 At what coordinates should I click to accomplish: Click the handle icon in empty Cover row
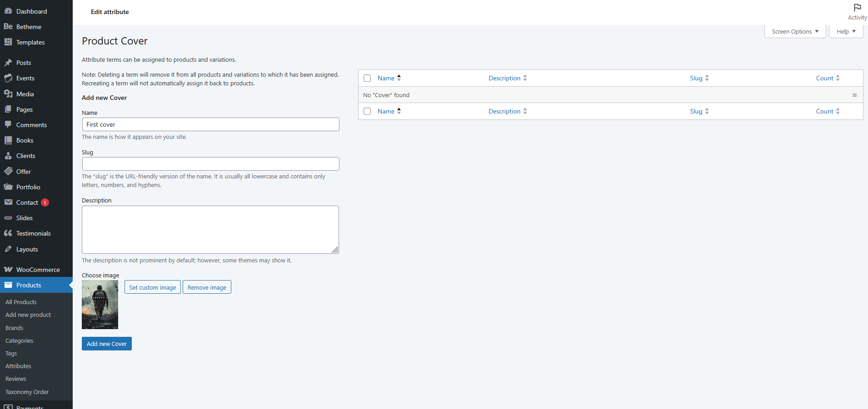pos(854,95)
